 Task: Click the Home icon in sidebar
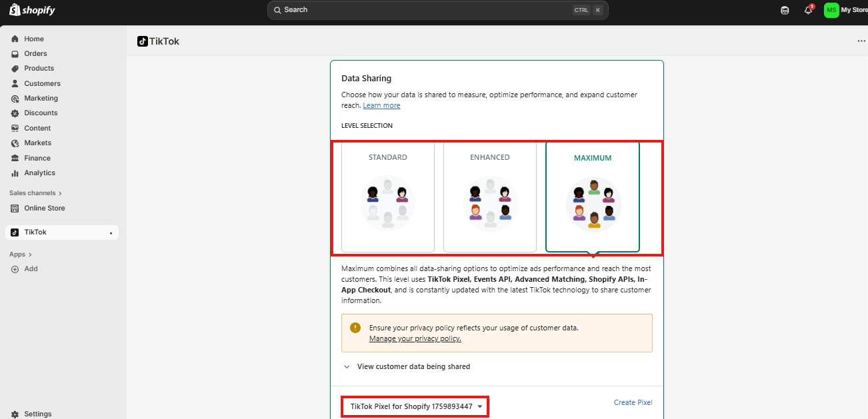15,39
